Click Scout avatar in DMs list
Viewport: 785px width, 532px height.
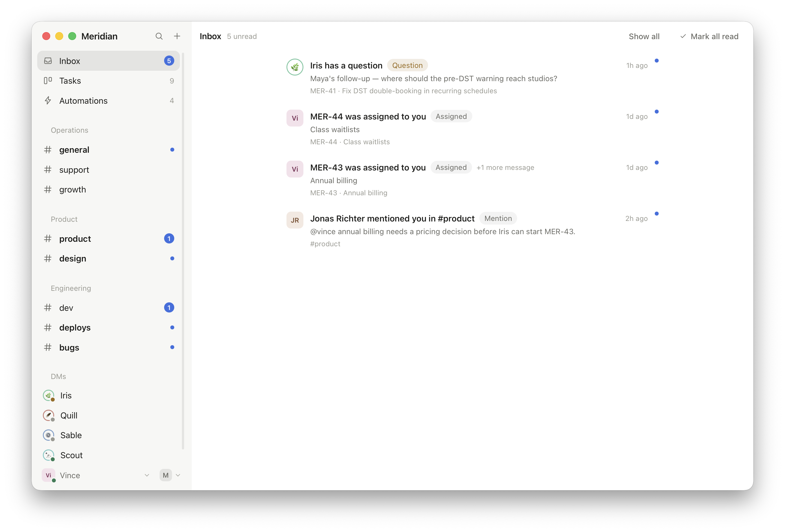point(49,455)
